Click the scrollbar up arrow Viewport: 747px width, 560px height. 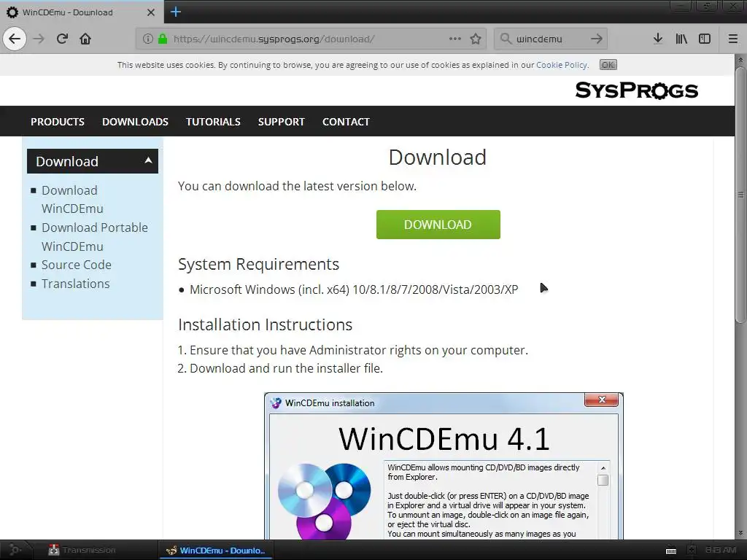[740, 60]
